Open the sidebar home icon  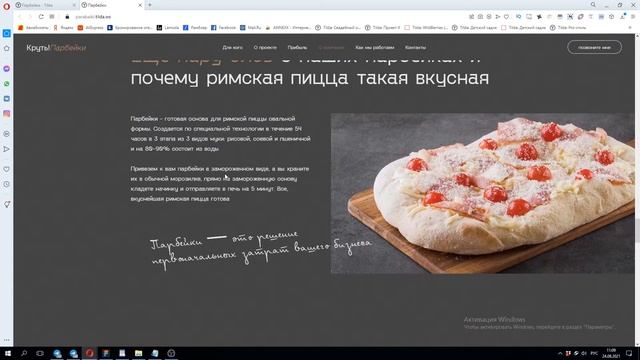click(7, 48)
